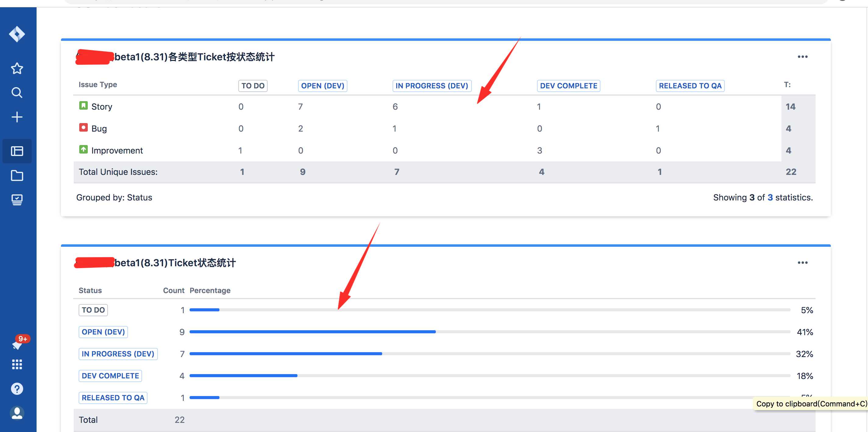Click DEV COMPLETE status in lower gadget
868x432 pixels.
(x=110, y=376)
